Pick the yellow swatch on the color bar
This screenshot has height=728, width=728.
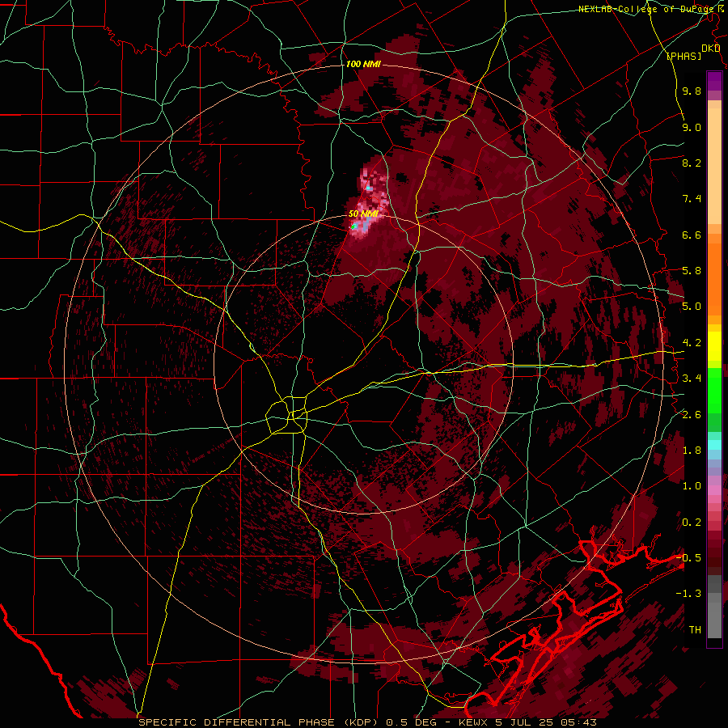click(x=714, y=346)
